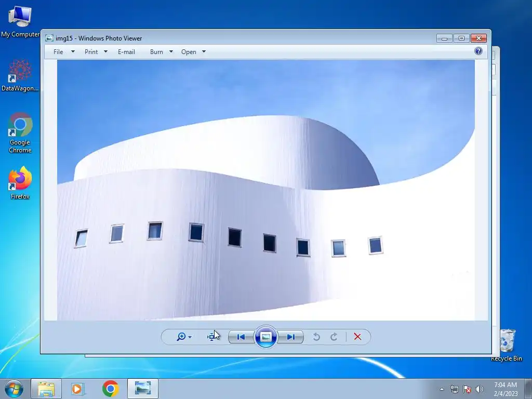The width and height of the screenshot is (532, 399).
Task: Open File Explorer from the taskbar
Action: (46, 389)
